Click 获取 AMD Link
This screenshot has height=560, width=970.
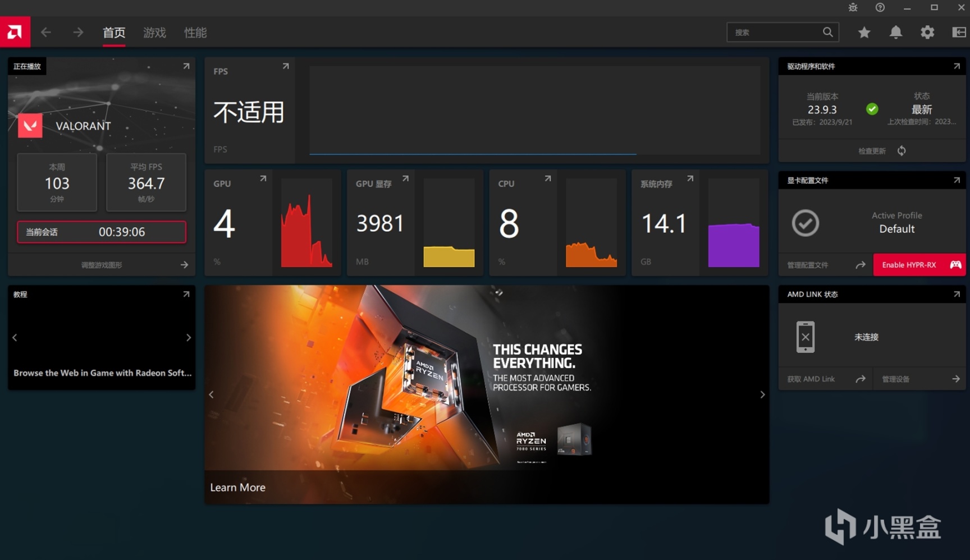coord(811,379)
